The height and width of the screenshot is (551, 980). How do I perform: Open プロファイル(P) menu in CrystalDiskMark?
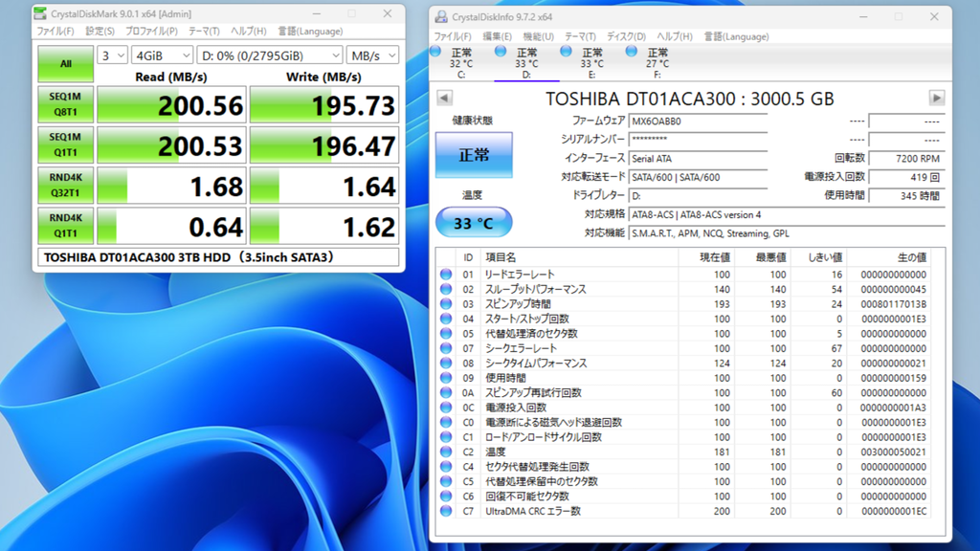click(x=151, y=32)
